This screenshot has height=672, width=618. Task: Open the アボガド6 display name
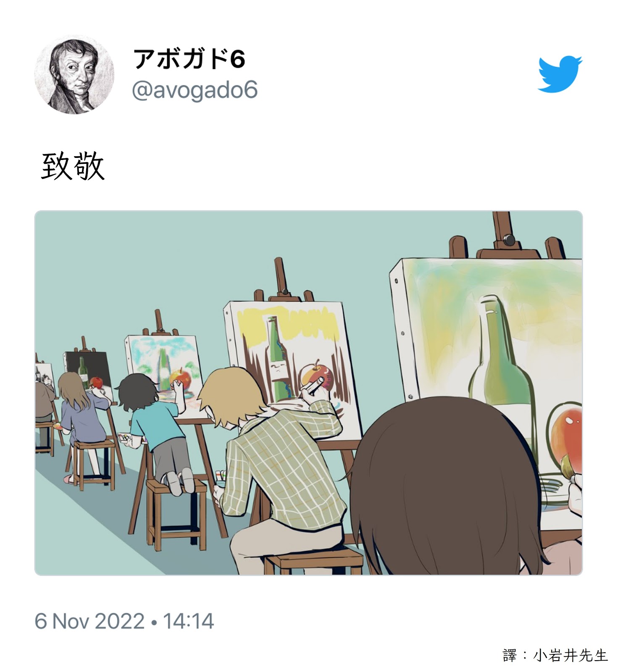click(189, 59)
